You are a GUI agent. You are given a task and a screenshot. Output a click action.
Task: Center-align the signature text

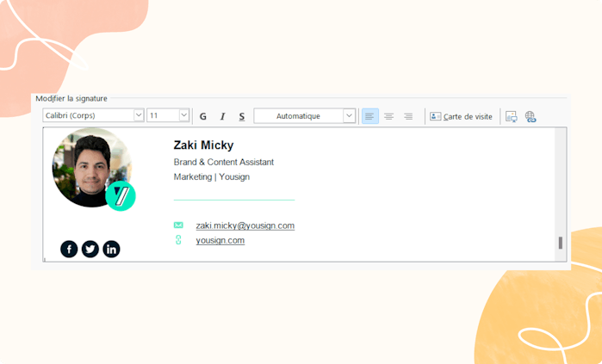tap(389, 116)
